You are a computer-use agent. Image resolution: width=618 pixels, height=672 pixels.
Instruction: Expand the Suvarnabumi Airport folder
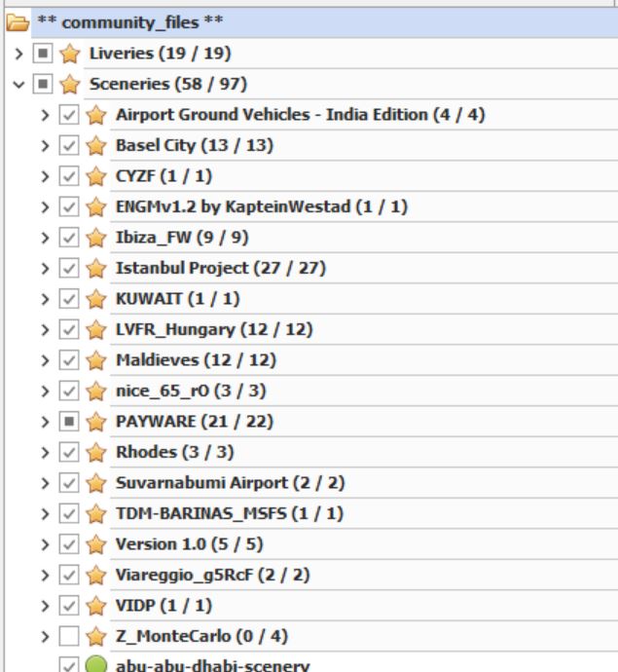click(45, 483)
